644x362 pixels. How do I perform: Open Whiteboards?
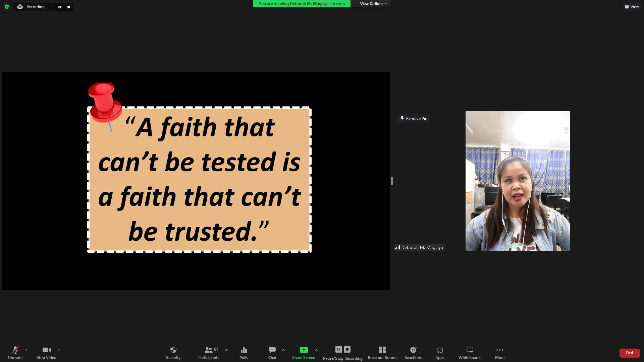[470, 353]
